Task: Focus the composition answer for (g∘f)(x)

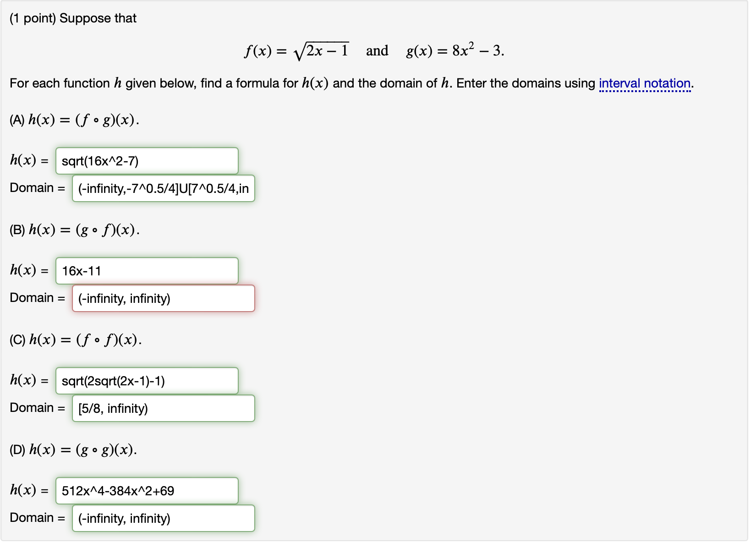Action: coord(147,271)
